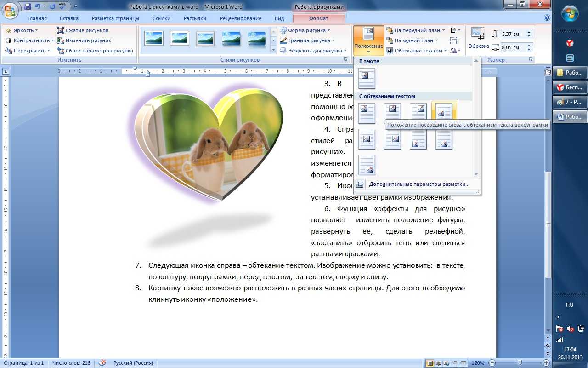Image resolution: width=588 pixels, height=368 pixels.
Task: Toggle ruler button above vertical scrollbar
Action: pyautogui.click(x=548, y=72)
